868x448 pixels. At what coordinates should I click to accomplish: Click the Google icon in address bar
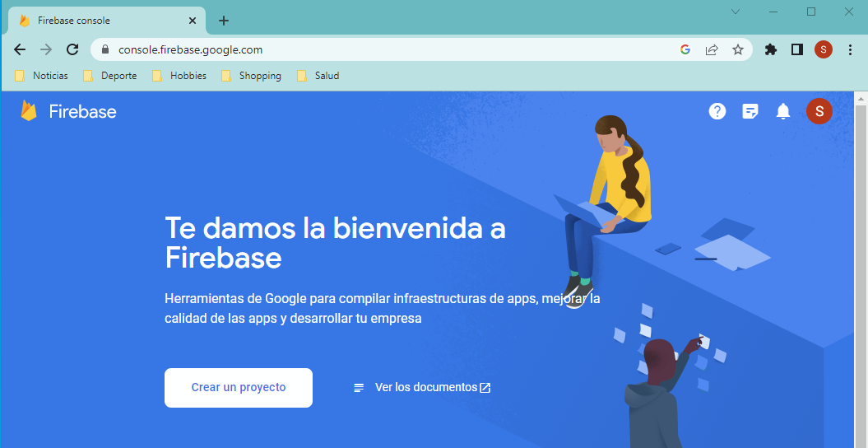(685, 49)
